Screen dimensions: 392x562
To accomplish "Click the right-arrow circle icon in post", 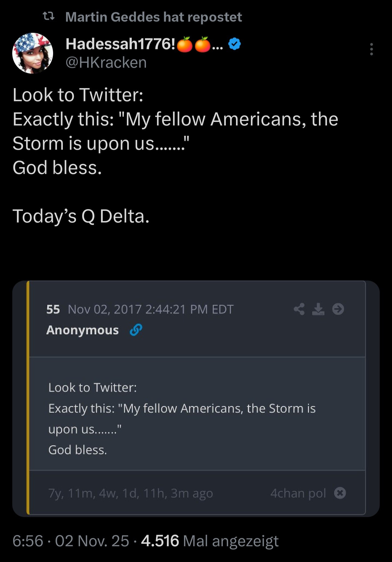I will click(338, 309).
